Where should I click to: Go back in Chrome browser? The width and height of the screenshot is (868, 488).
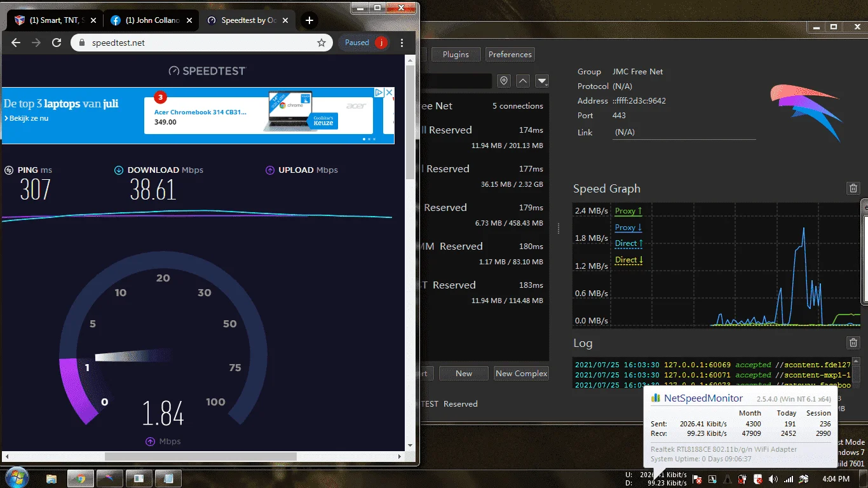click(16, 43)
